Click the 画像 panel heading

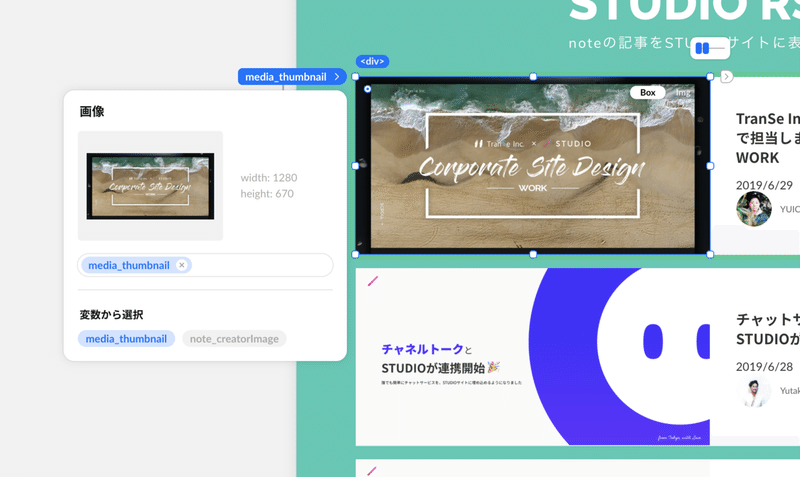tap(92, 111)
